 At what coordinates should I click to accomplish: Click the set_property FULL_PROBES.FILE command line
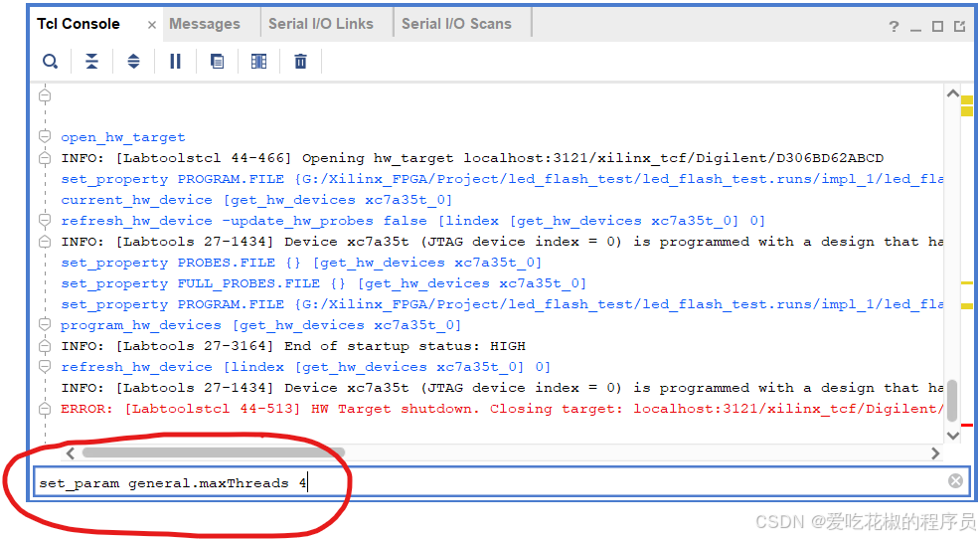click(x=324, y=283)
